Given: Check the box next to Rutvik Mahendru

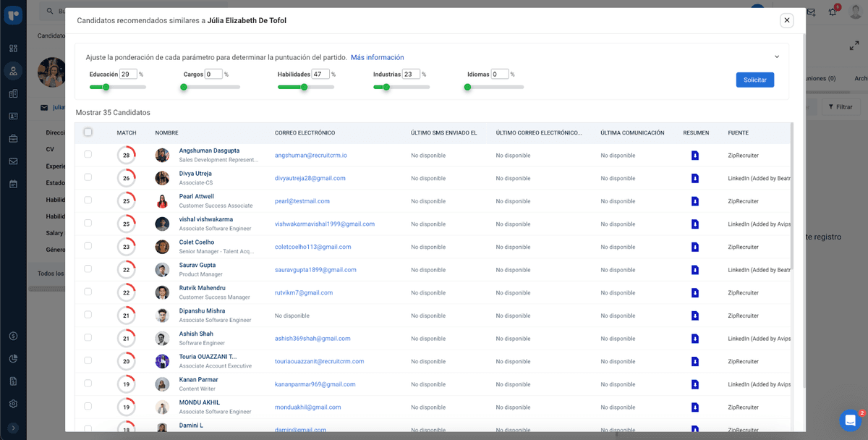Looking at the screenshot, I should [x=88, y=292].
